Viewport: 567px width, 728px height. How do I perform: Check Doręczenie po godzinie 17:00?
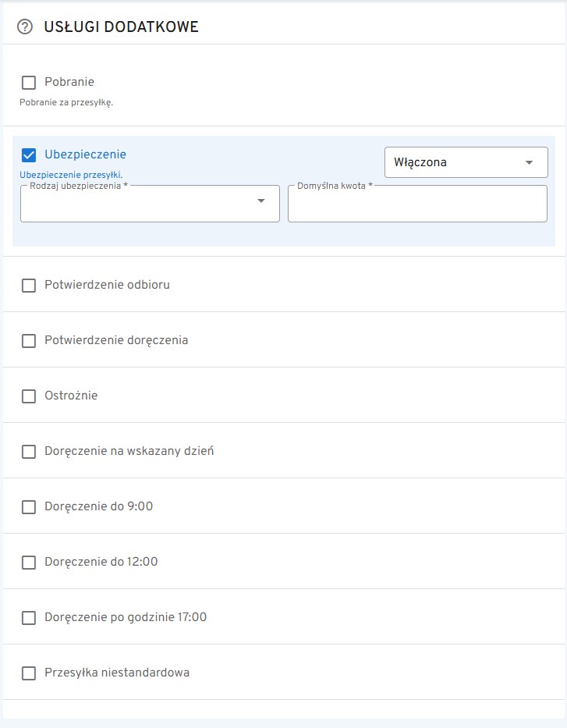(29, 618)
